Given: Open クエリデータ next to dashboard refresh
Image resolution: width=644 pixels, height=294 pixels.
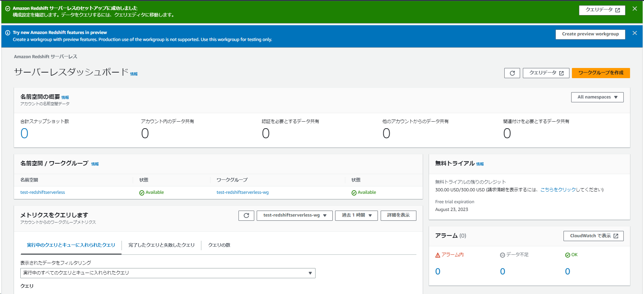Looking at the screenshot, I should click(x=546, y=73).
